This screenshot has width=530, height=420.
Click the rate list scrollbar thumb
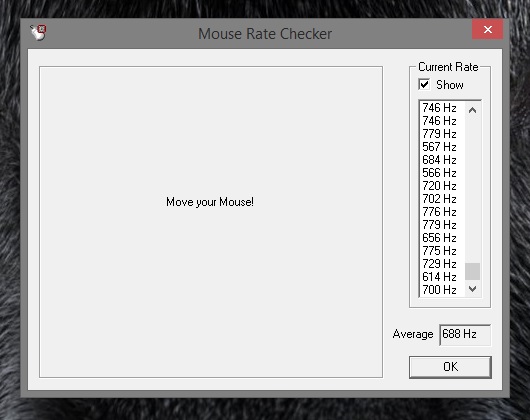[x=473, y=271]
